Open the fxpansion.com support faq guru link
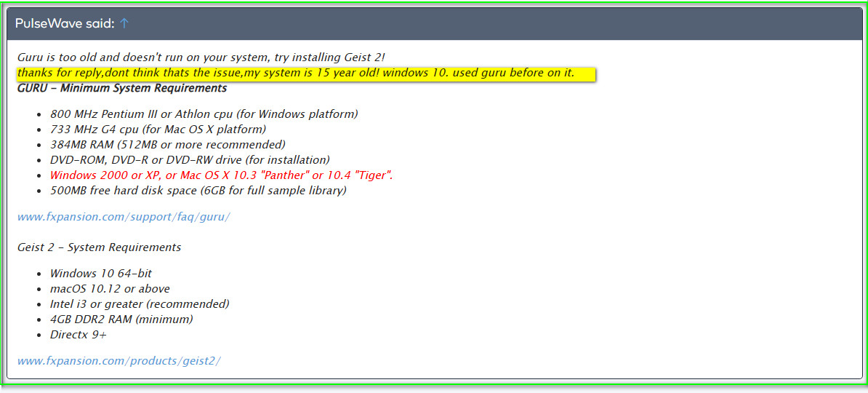The width and height of the screenshot is (868, 393). click(124, 217)
